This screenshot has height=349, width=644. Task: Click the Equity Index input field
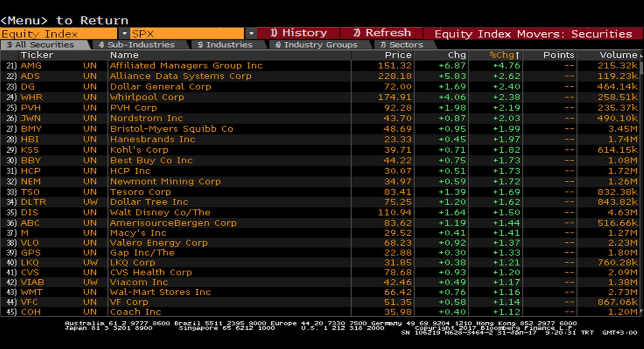pos(59,34)
